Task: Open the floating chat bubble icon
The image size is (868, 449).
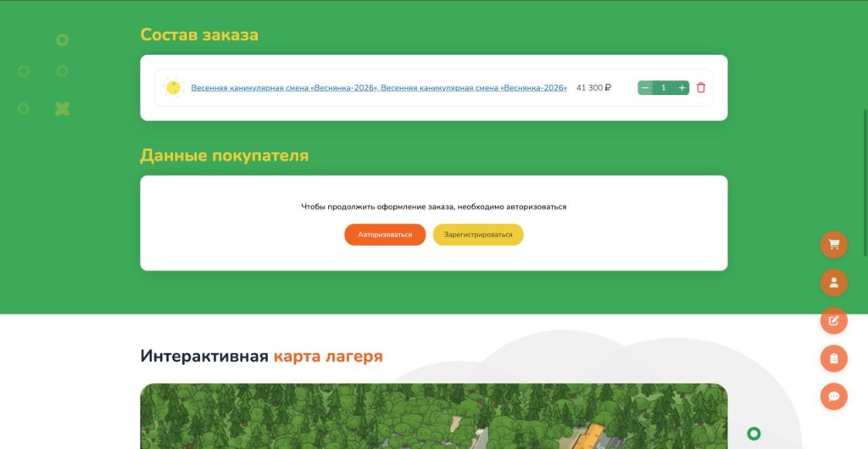Action: (x=833, y=396)
